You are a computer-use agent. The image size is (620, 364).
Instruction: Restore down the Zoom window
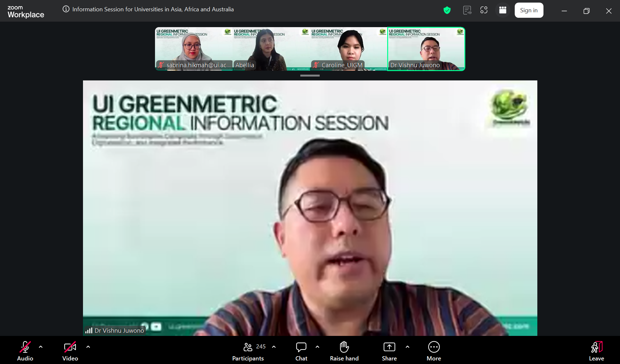click(586, 11)
